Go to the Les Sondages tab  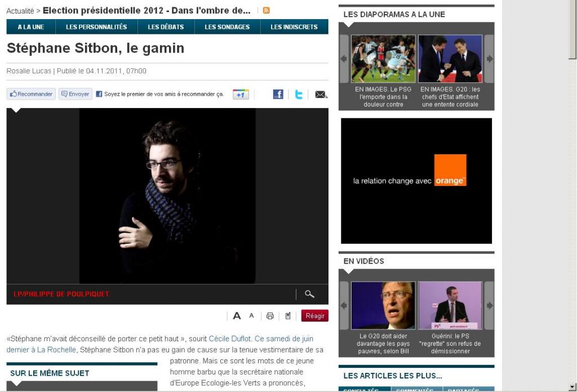pyautogui.click(x=227, y=27)
